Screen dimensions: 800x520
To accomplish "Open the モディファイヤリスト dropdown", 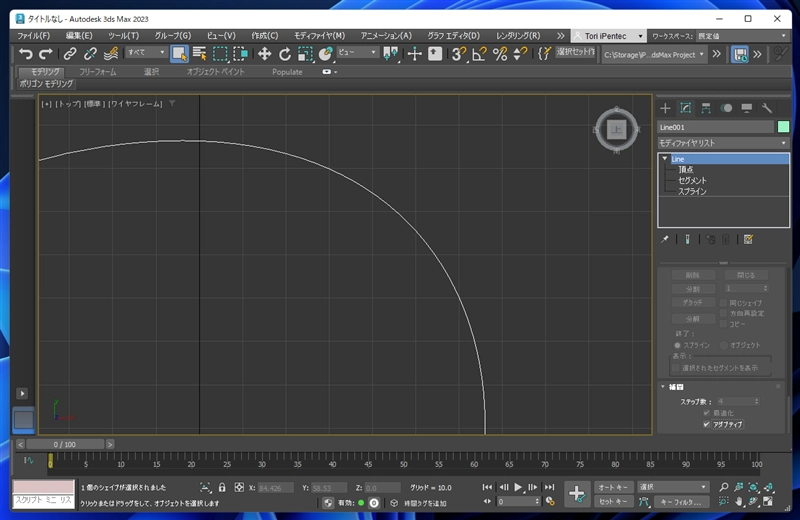I will tap(723, 143).
